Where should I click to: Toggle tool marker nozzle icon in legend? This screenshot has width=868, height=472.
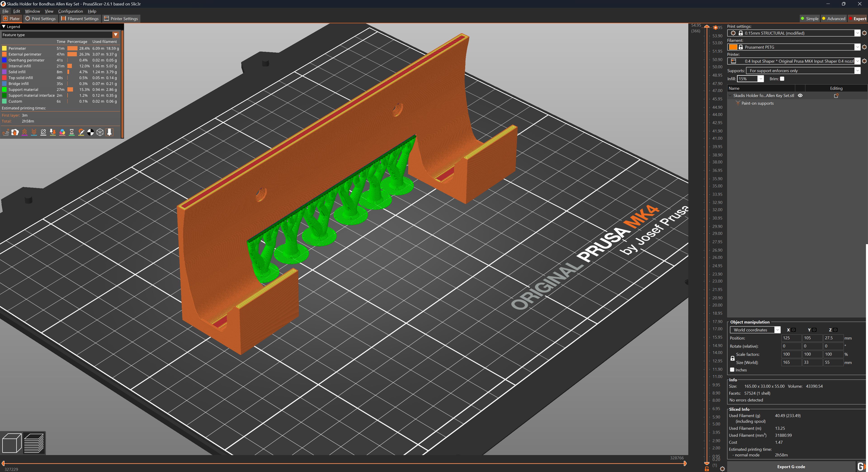tap(109, 132)
